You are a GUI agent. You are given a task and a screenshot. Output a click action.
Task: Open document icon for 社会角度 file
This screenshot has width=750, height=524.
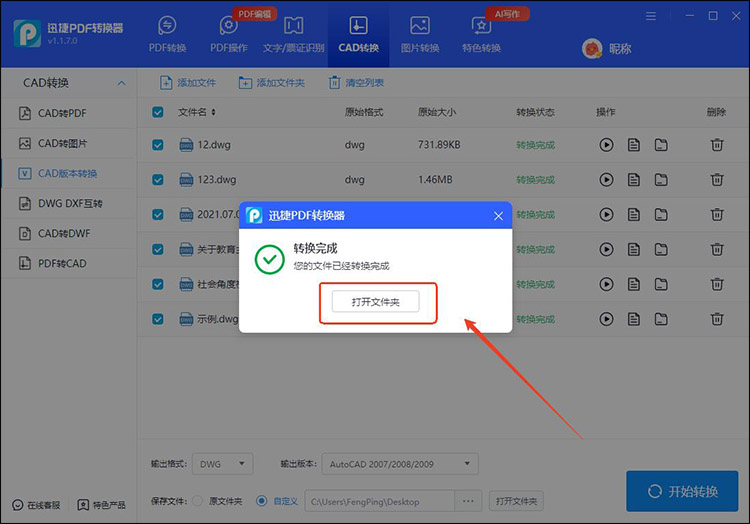pos(634,284)
